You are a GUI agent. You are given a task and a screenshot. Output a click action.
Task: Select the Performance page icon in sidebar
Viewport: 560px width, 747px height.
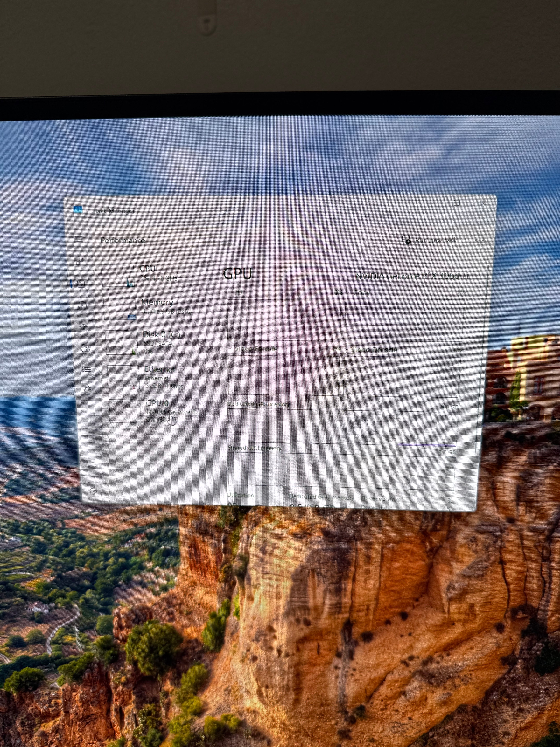(x=81, y=284)
